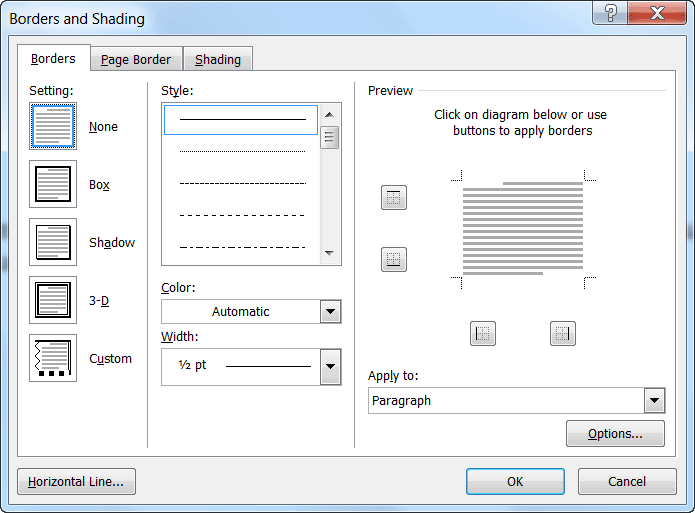Viewport: 695px width, 513px height.
Task: Switch to the Shading tab
Action: (218, 59)
